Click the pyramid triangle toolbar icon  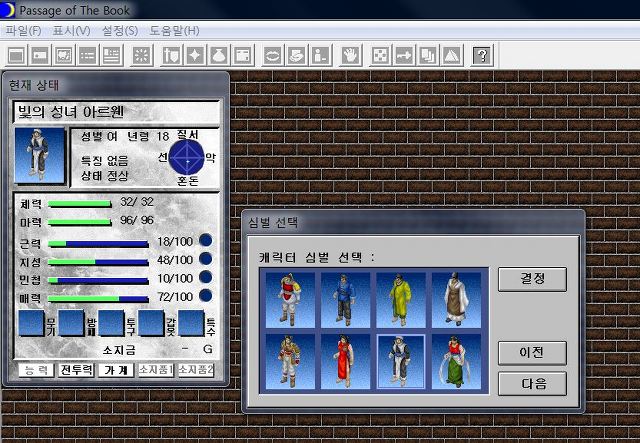coord(451,54)
